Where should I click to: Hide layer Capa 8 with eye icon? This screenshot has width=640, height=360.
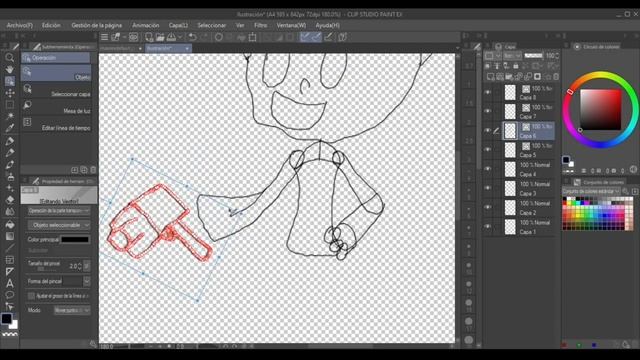(x=488, y=92)
